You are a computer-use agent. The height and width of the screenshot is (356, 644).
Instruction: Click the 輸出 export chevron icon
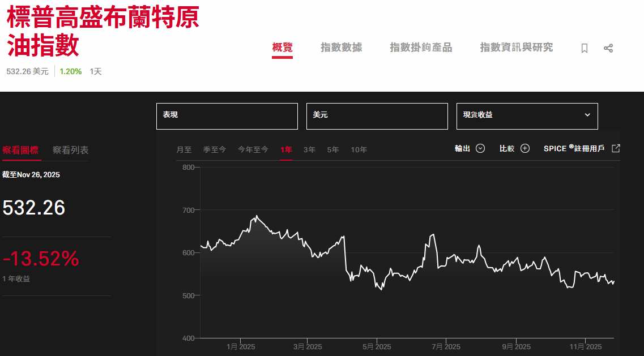coord(480,148)
